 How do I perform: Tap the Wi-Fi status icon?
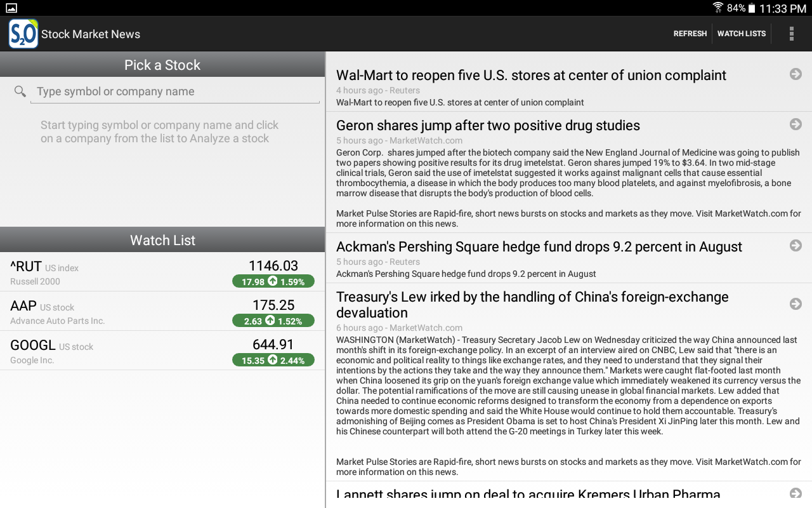point(718,8)
